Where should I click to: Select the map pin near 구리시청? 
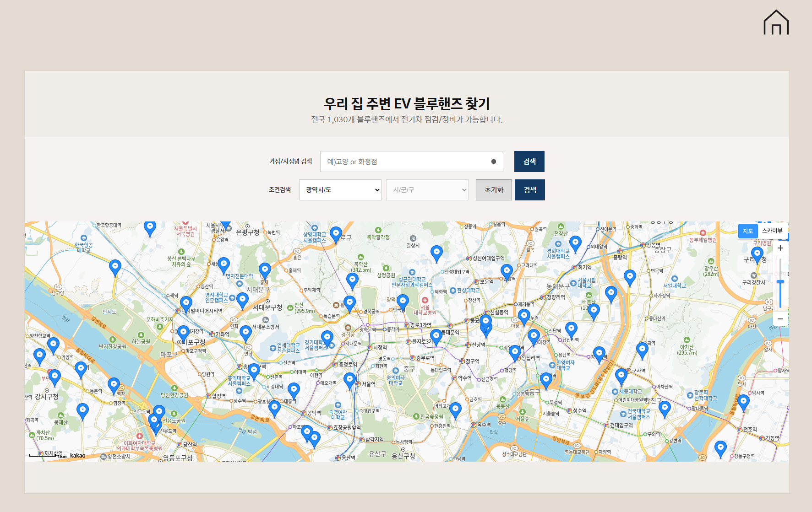point(757,255)
